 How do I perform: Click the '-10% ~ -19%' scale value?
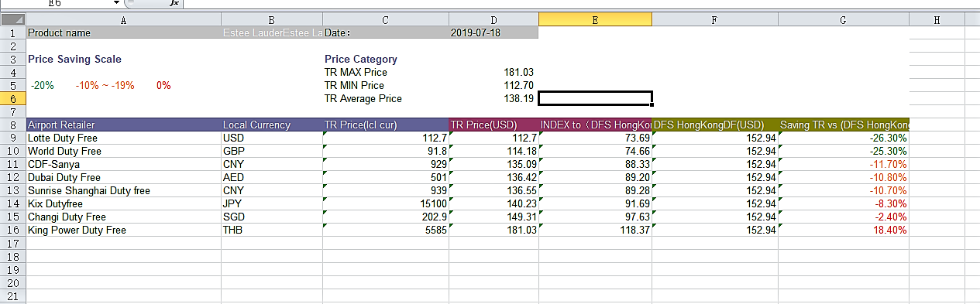[105, 86]
